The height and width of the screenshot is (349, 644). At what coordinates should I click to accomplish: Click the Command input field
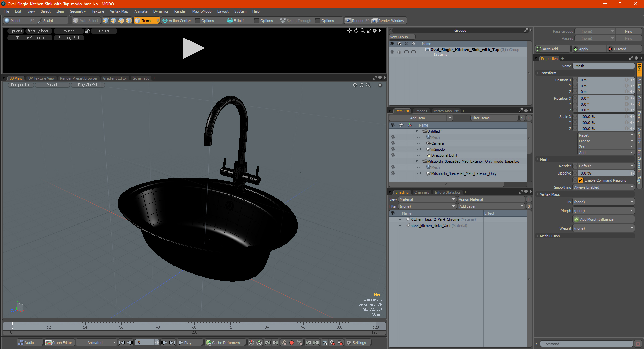tap(586, 344)
